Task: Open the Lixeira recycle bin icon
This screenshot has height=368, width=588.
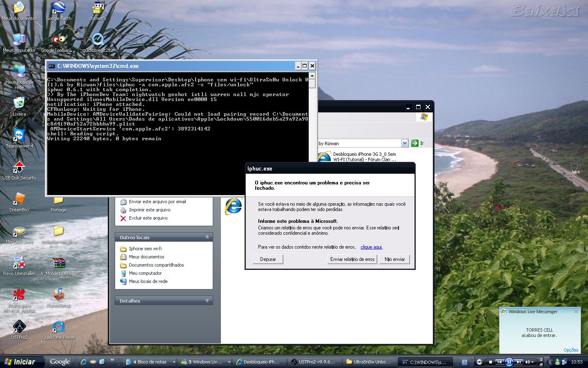Action: (19, 104)
